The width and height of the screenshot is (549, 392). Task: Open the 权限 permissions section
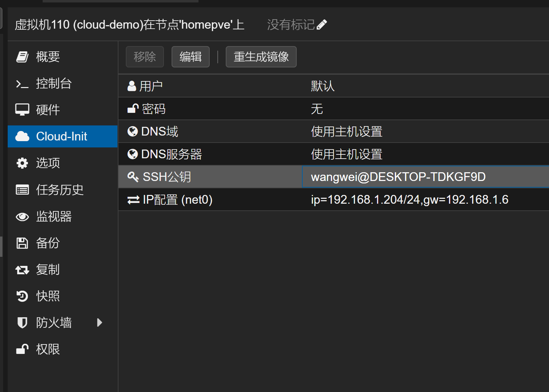pos(48,349)
